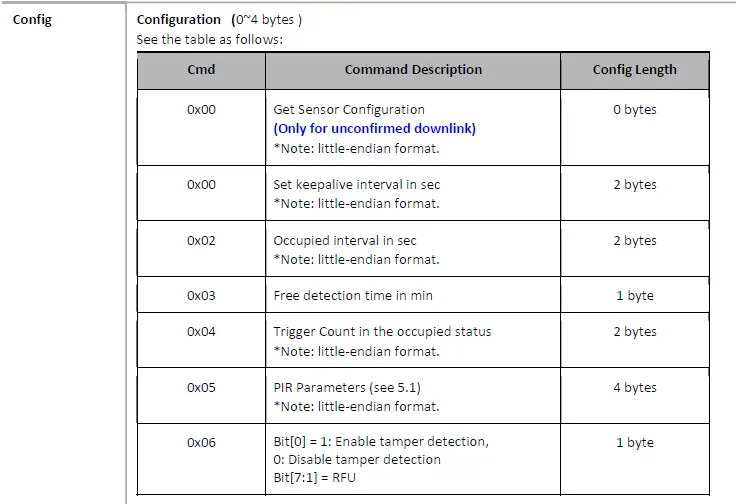
Task: Click "Occupied interval in sec" description
Action: (345, 241)
